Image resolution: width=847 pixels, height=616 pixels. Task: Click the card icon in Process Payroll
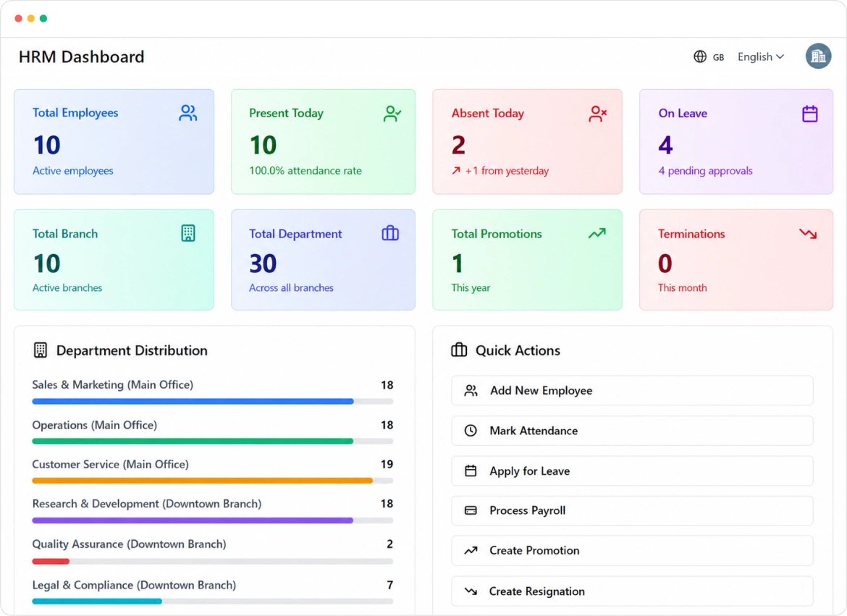click(x=471, y=510)
